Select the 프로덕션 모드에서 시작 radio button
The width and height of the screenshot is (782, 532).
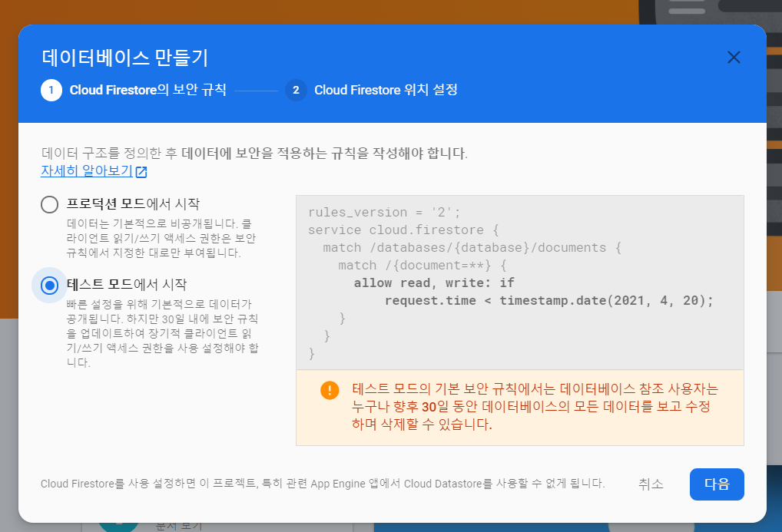point(49,205)
